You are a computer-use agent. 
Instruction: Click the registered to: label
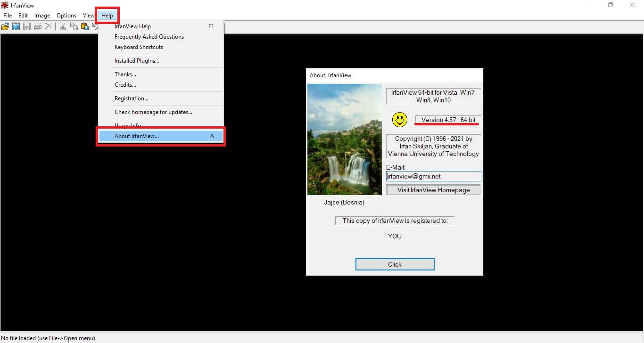[395, 220]
